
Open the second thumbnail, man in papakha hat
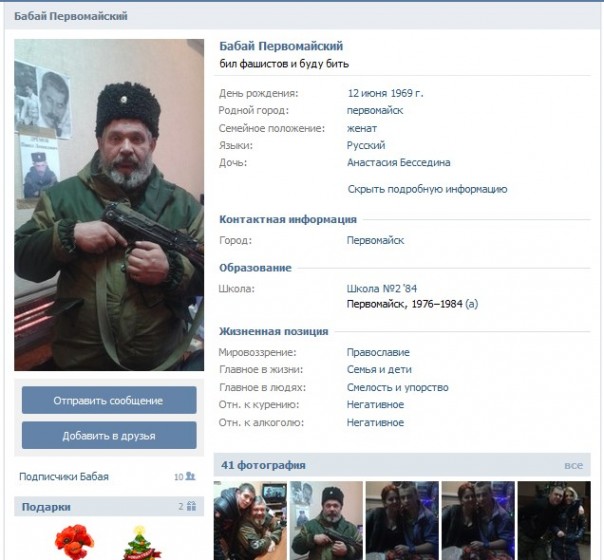coord(326,520)
